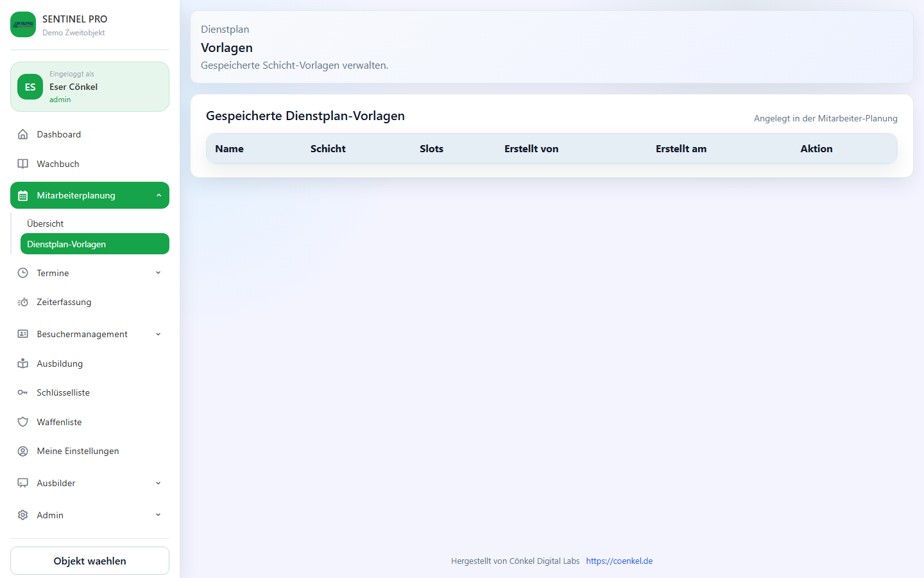Select the Ausbilder chat bubble icon
The image size is (924, 578).
22,483
